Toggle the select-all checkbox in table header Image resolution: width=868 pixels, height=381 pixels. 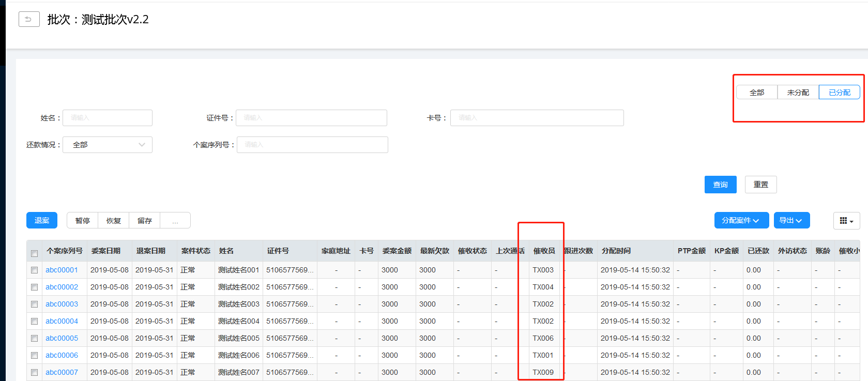(35, 253)
